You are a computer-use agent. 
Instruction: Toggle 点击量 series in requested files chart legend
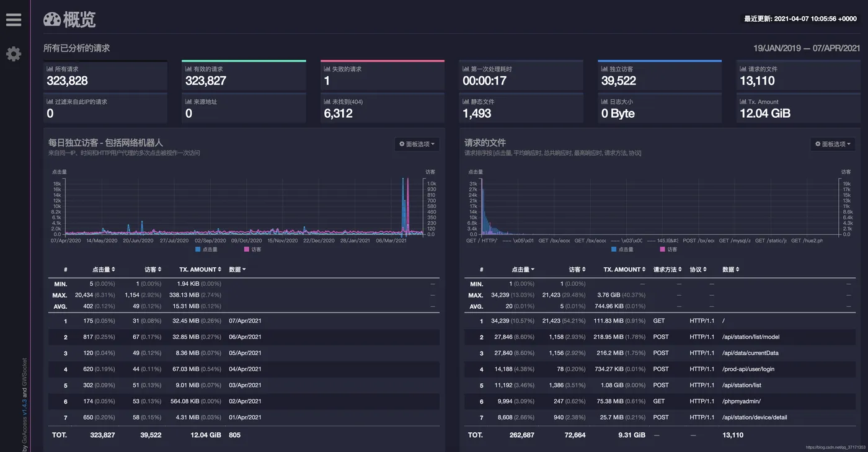tap(622, 249)
